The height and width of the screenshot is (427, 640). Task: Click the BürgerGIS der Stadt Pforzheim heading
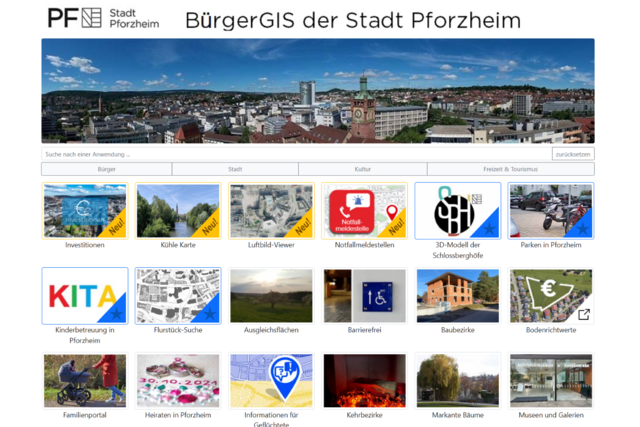click(353, 20)
